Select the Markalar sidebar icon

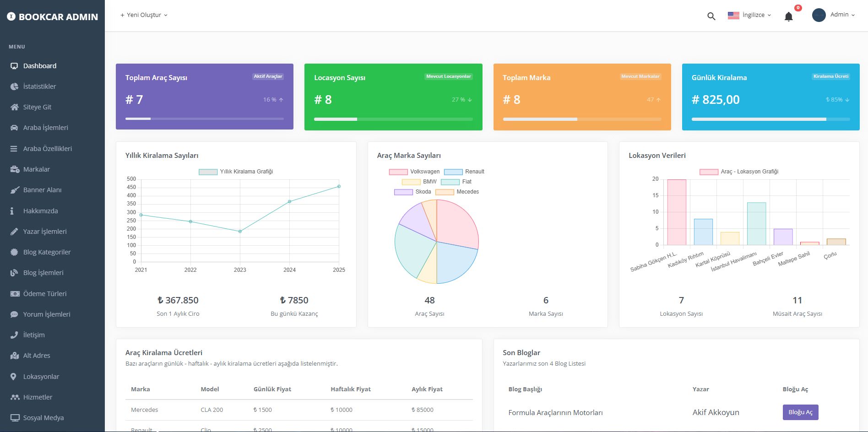tap(15, 169)
